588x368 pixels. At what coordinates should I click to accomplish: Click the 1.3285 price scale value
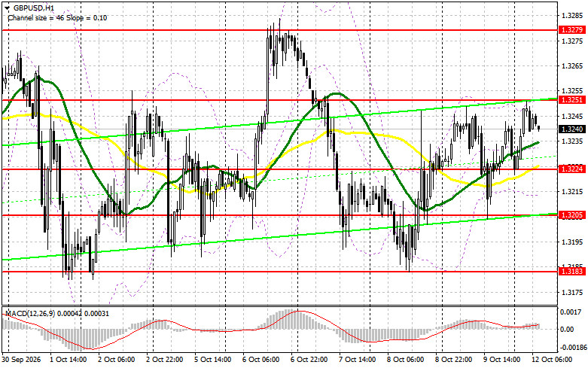[x=573, y=16]
